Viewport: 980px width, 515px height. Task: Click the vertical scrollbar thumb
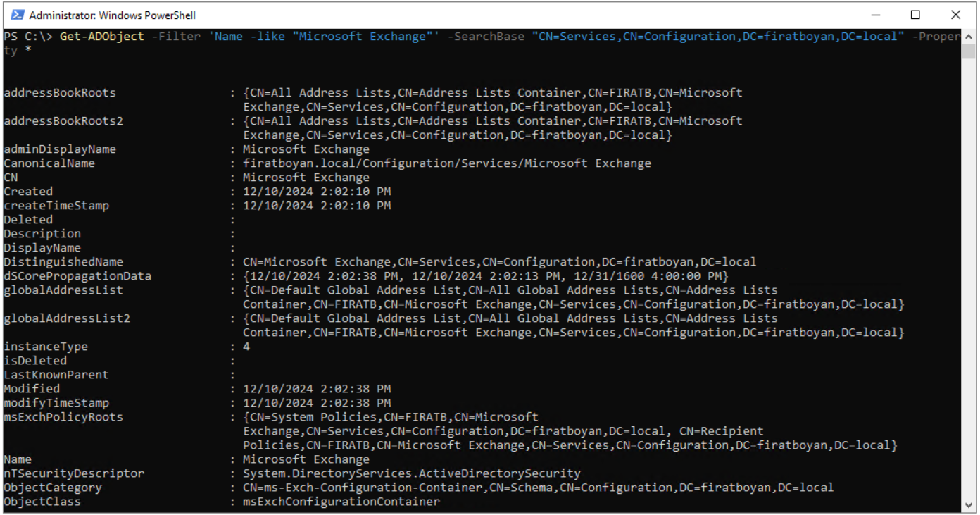(x=969, y=53)
